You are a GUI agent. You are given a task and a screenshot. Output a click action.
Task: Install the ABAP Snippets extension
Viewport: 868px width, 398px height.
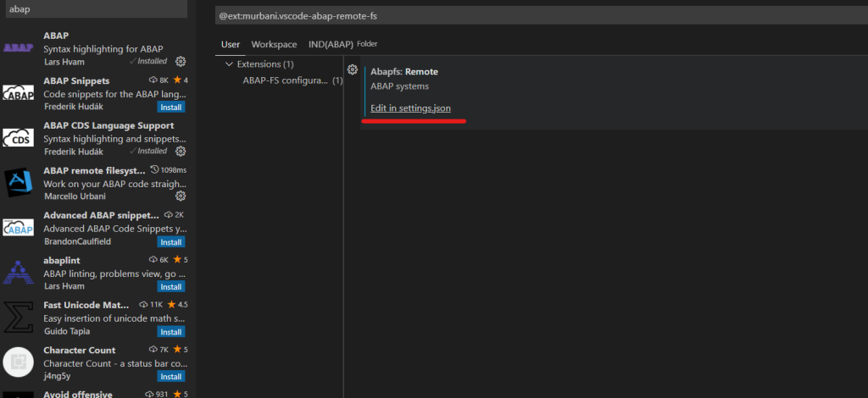coord(171,108)
